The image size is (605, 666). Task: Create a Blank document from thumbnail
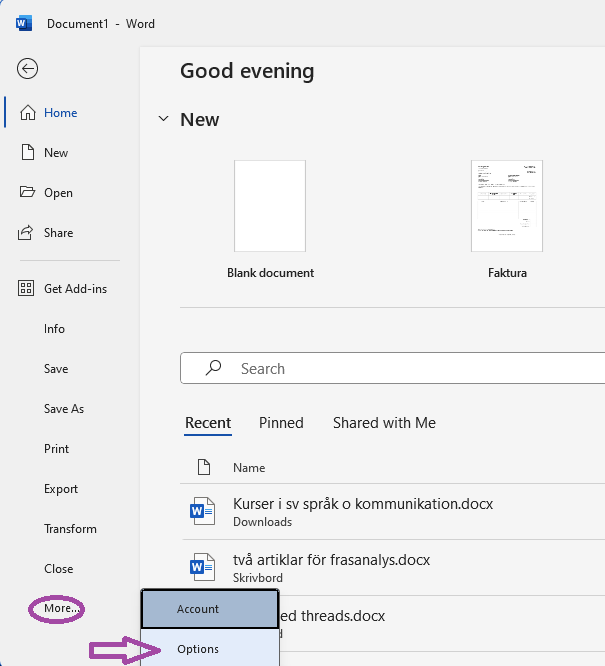[270, 206]
